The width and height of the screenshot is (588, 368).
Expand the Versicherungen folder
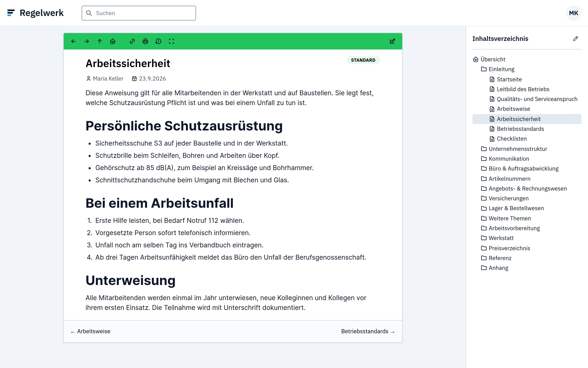(509, 199)
